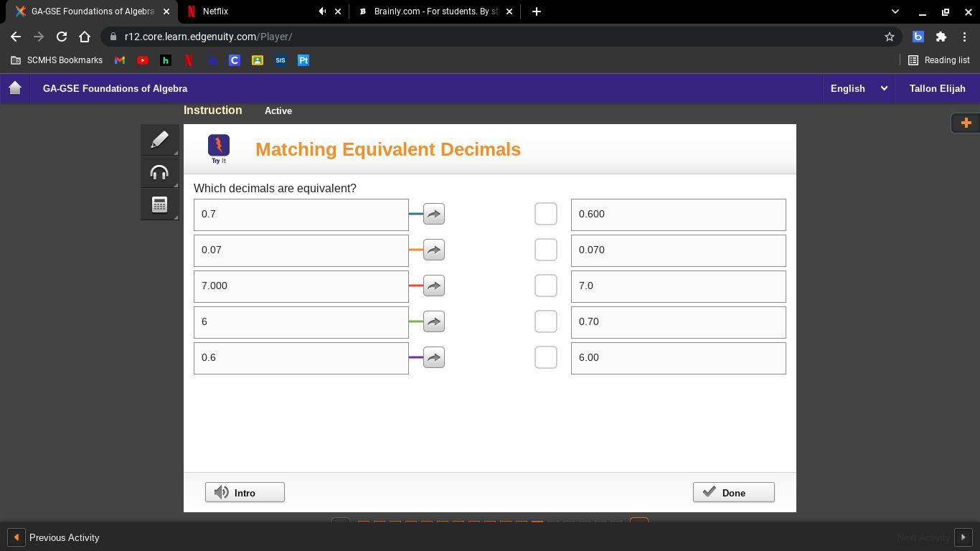Check the box beside 7.0

pos(546,286)
